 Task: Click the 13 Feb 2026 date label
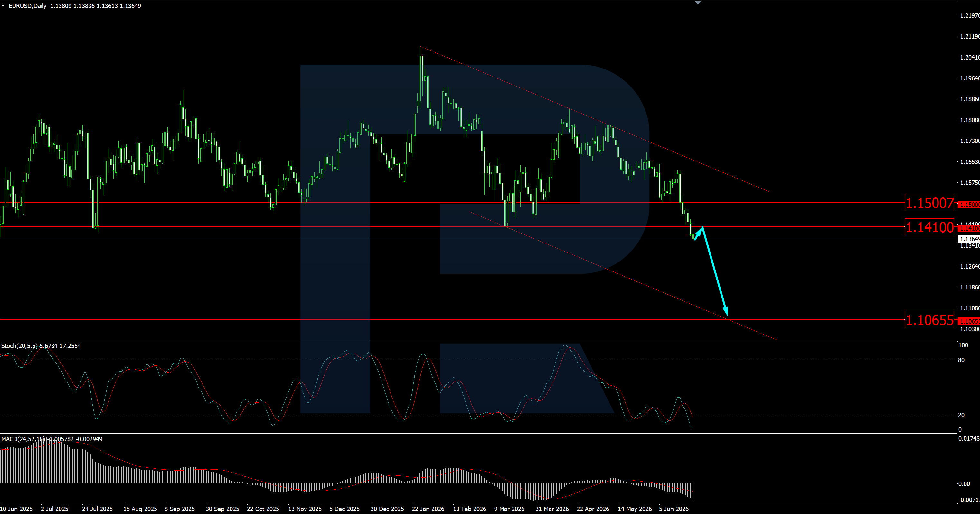(x=469, y=509)
